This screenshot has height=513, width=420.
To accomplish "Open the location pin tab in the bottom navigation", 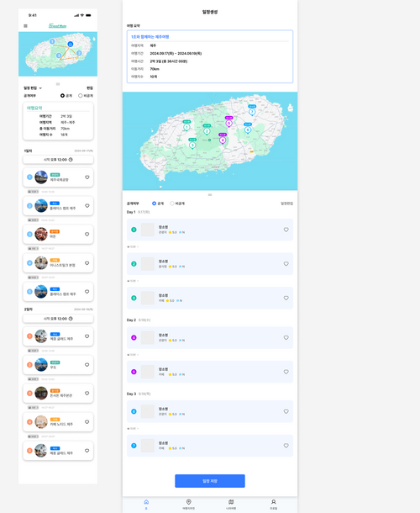I will [x=189, y=504].
